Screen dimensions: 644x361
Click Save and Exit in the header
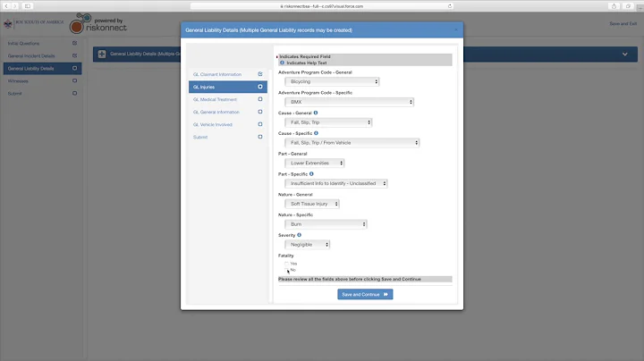pos(623,24)
